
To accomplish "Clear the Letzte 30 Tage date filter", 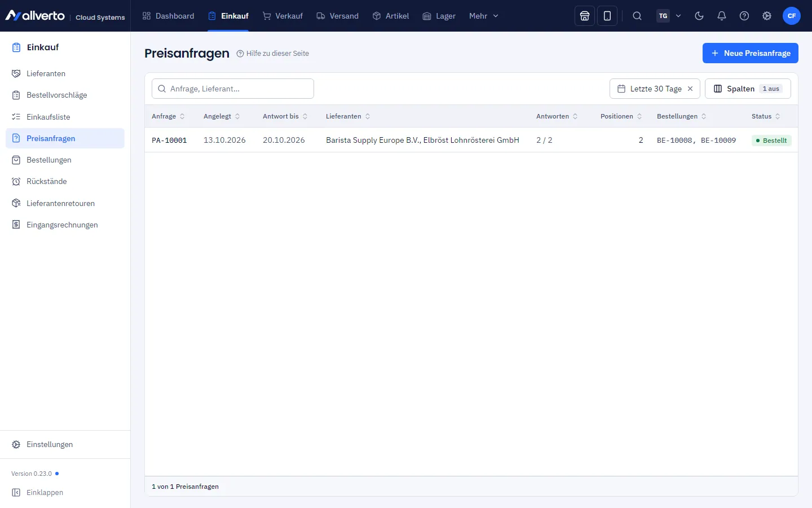I will click(x=690, y=89).
